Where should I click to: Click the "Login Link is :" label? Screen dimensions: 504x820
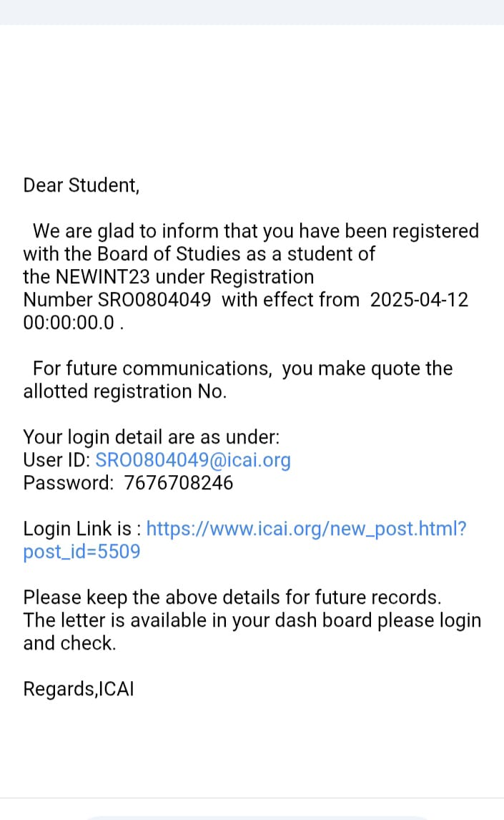81,529
